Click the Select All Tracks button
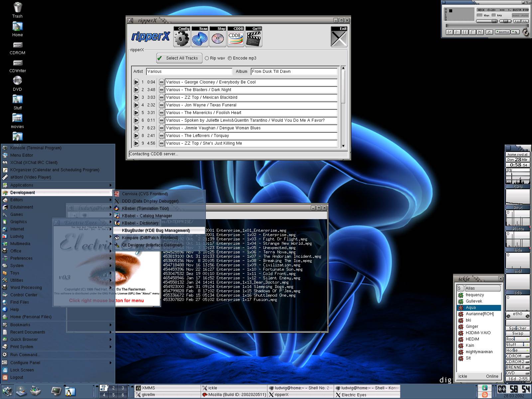 coord(179,58)
